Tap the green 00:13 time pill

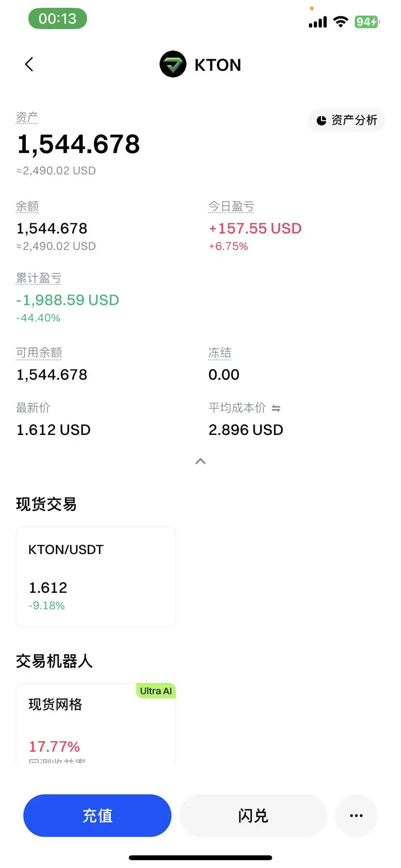click(x=58, y=18)
